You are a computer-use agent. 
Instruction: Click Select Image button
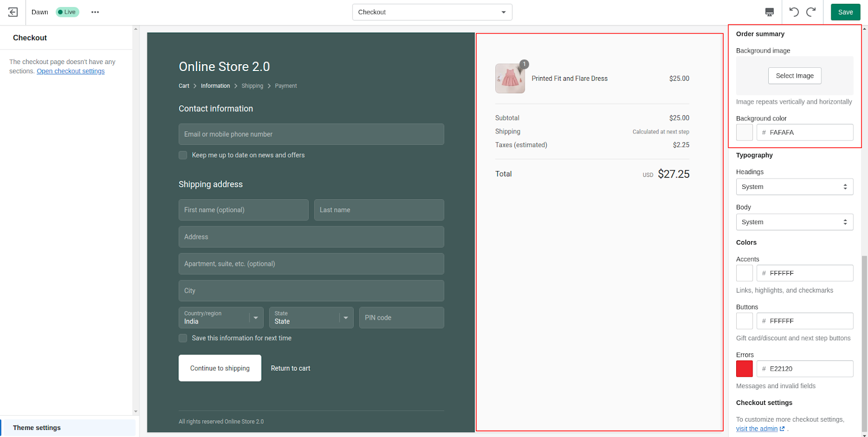point(795,75)
